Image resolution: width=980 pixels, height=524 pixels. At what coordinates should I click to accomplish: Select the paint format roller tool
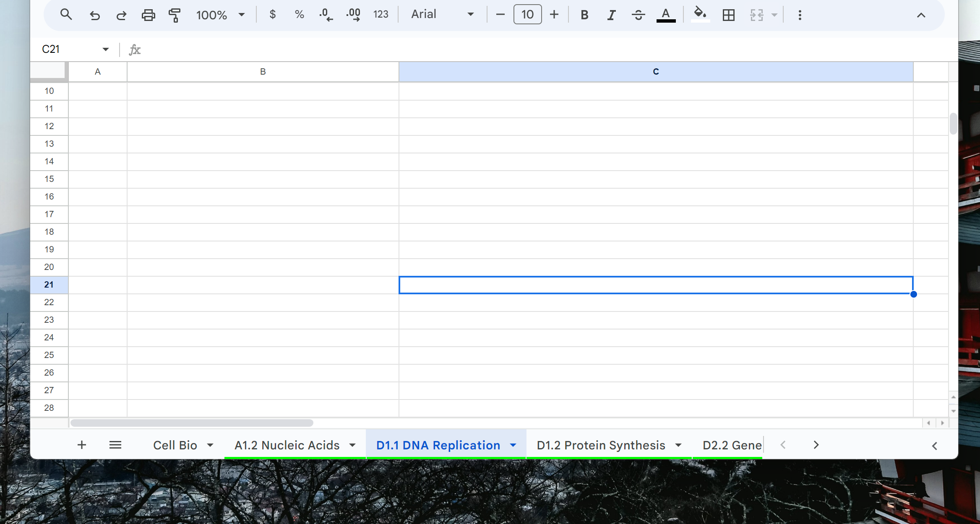click(x=175, y=16)
